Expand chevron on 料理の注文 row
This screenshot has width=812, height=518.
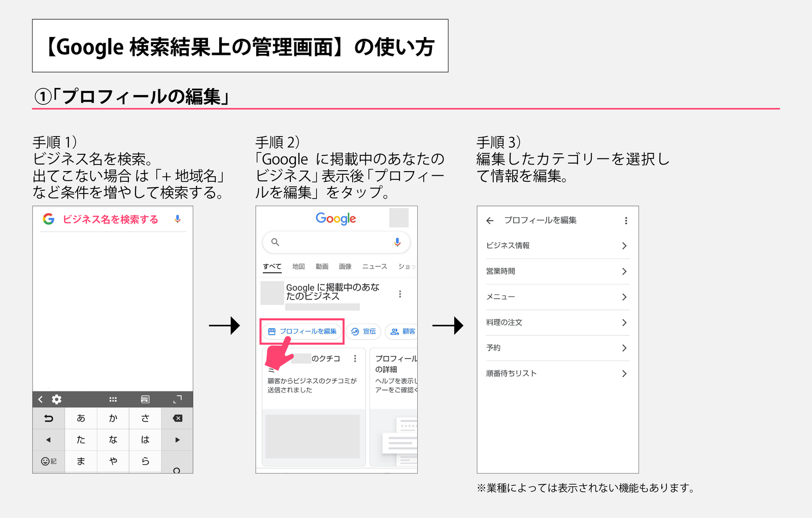point(624,322)
